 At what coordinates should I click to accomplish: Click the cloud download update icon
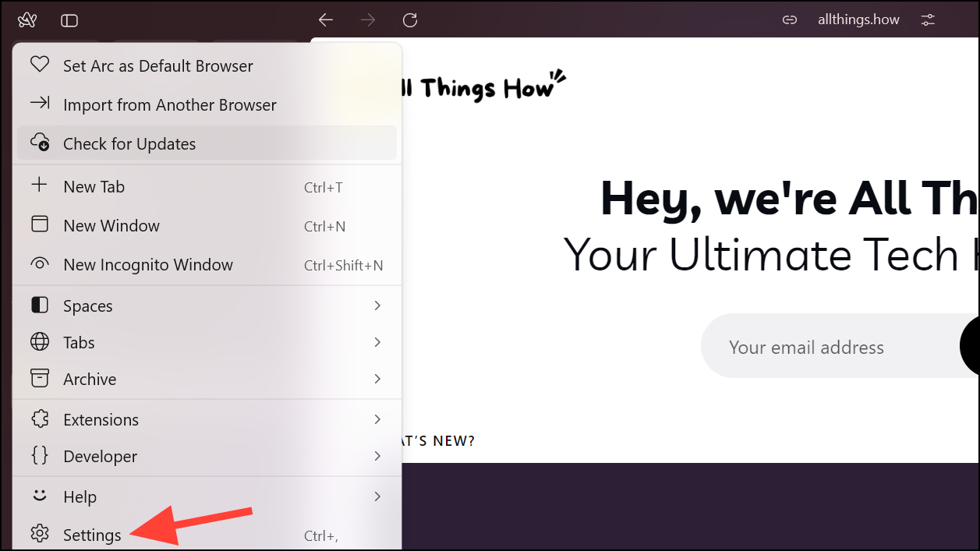[39, 143]
